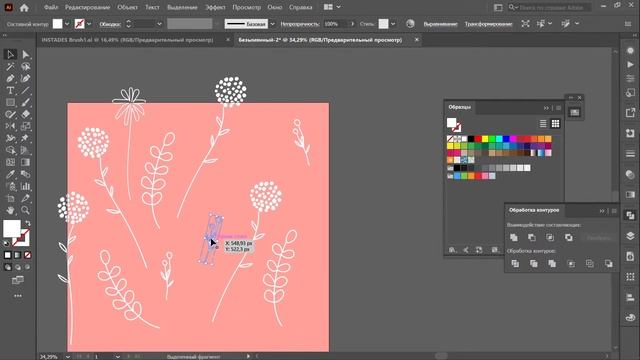Select the Artboard tool
This screenshot has width=640, height=360.
(10, 198)
